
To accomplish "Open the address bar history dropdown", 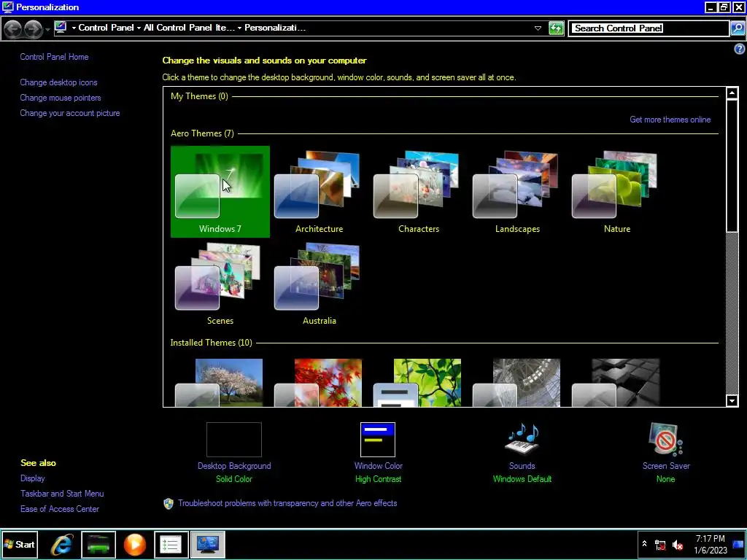I will [x=538, y=28].
